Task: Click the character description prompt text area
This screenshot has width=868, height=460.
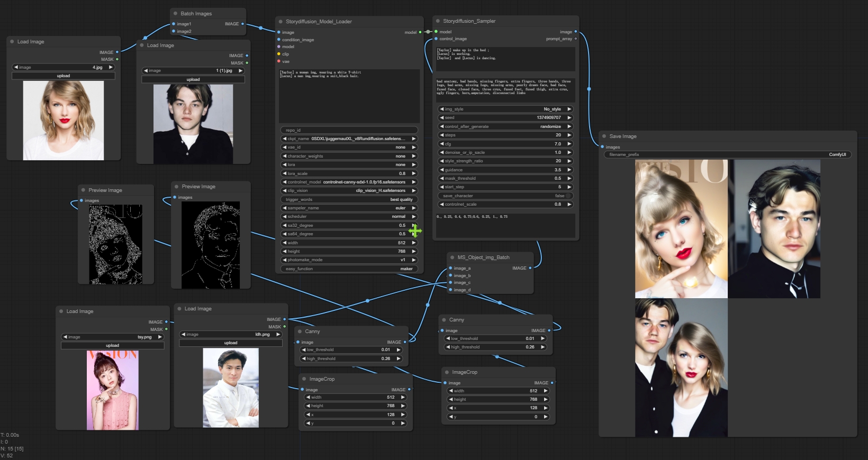Action: pyautogui.click(x=349, y=96)
